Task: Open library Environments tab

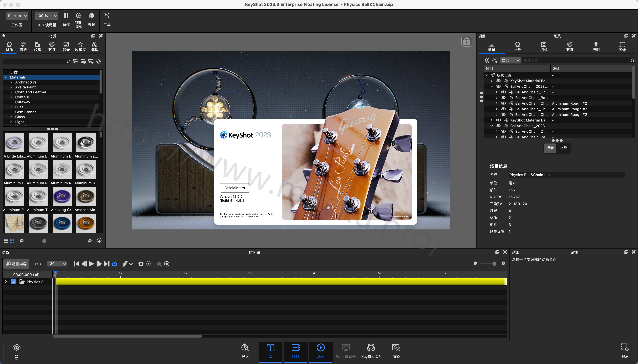Action: (52, 46)
